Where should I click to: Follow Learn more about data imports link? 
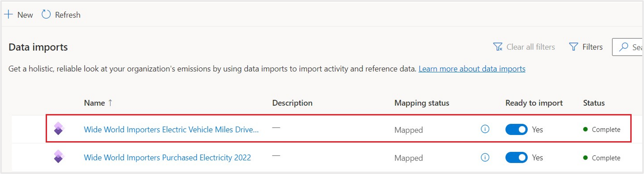[472, 69]
